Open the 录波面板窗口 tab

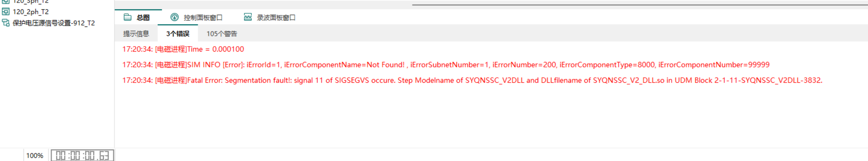276,18
